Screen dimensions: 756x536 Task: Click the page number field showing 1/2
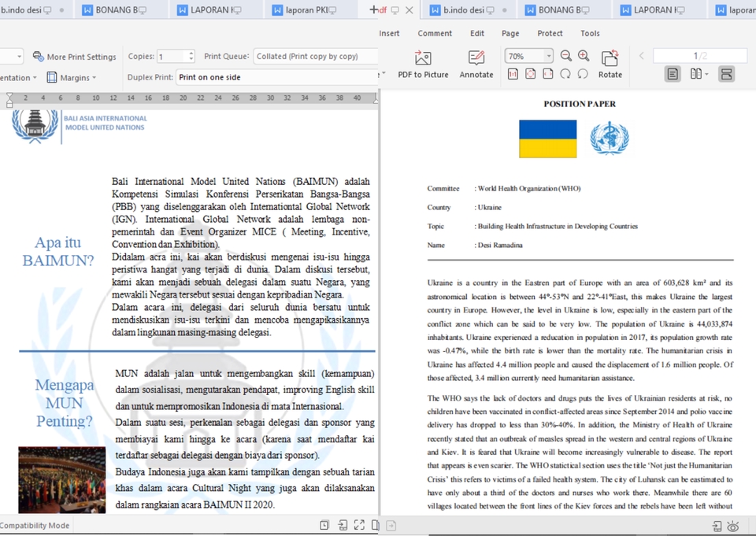click(699, 56)
